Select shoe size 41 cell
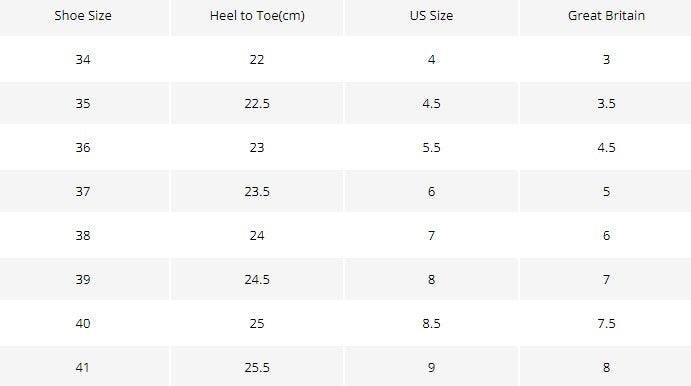Screen dimensions: 691x386 pos(83,367)
